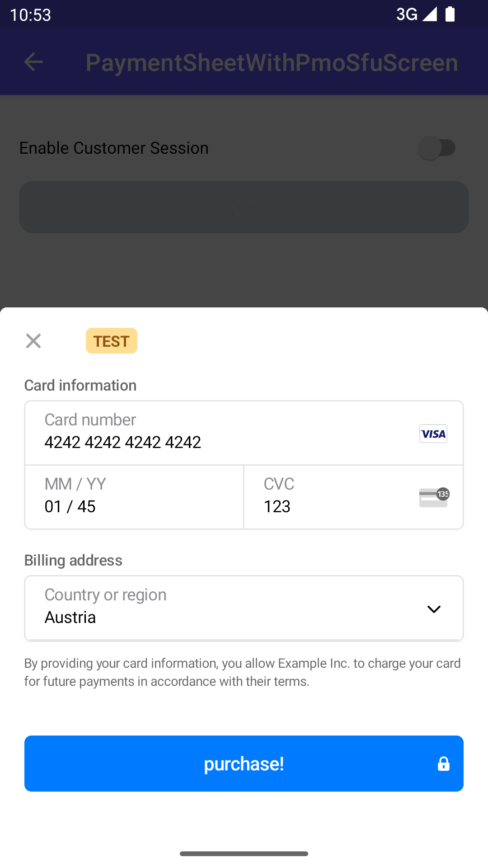Tap the yellow TEST badge
Viewport: 488px width, 868px height.
tap(111, 341)
